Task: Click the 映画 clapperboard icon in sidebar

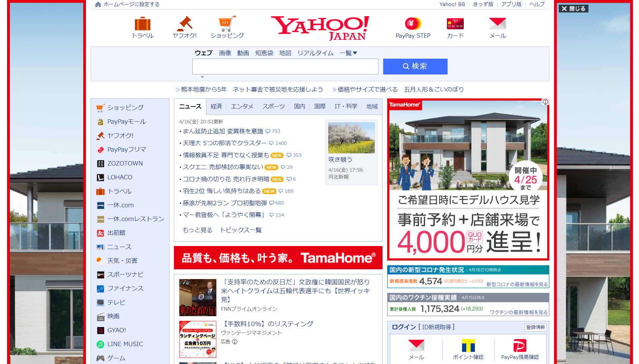Action: click(100, 316)
